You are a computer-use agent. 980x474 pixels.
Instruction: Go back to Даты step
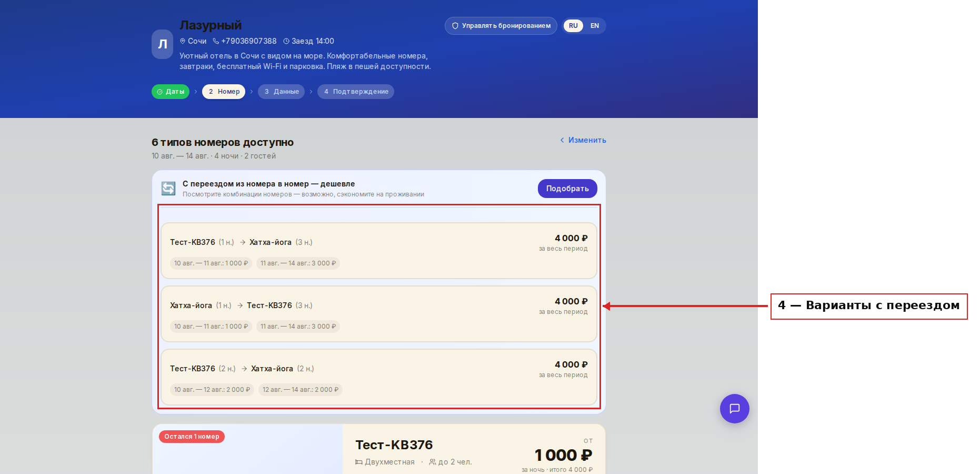(171, 92)
